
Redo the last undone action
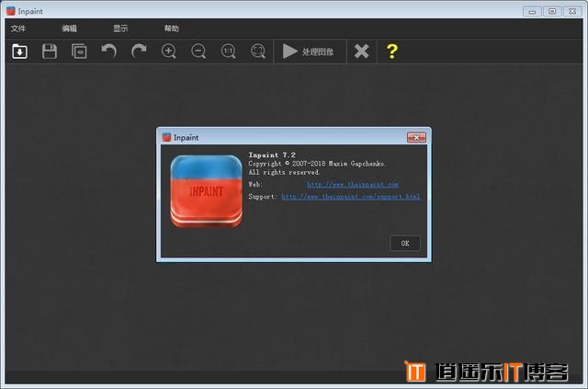pos(139,51)
